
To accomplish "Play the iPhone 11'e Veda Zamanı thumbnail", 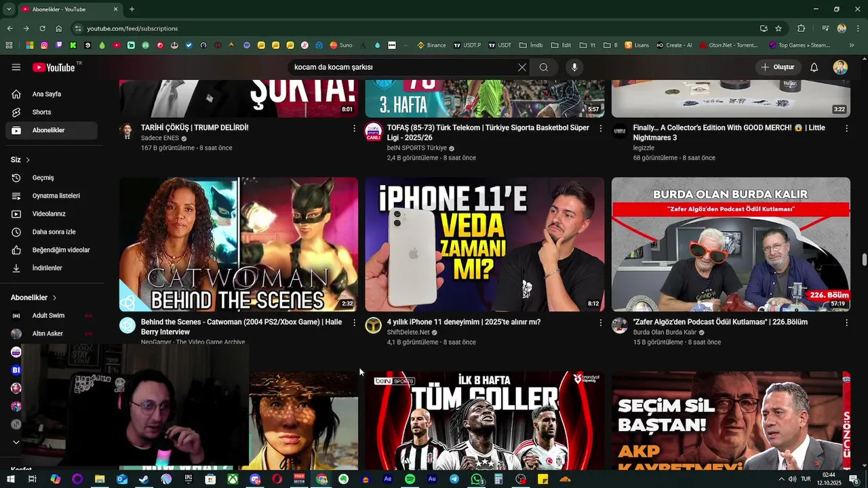I will [485, 244].
